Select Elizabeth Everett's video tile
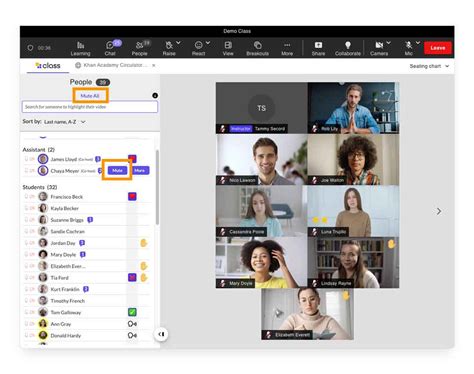Image resolution: width=474 pixels, height=374 pixels. 307,314
